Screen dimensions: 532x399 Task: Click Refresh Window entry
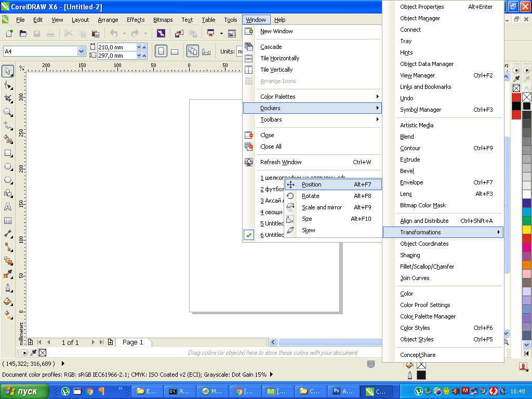point(312,162)
